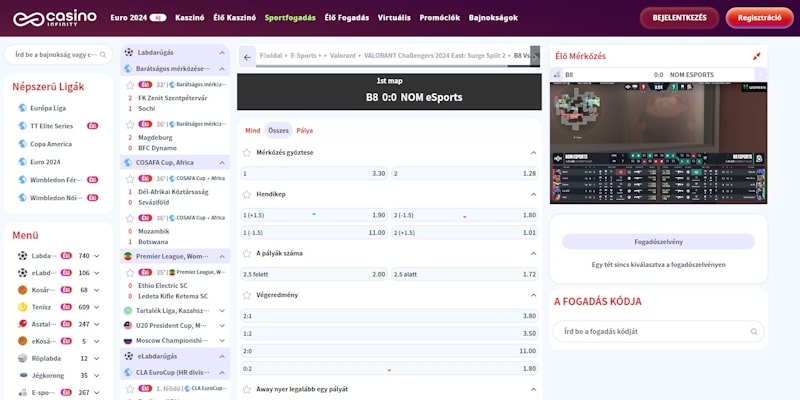This screenshot has width=800, height=400.
Task: Expand the Tenisz menu chevron
Action: pos(97,307)
